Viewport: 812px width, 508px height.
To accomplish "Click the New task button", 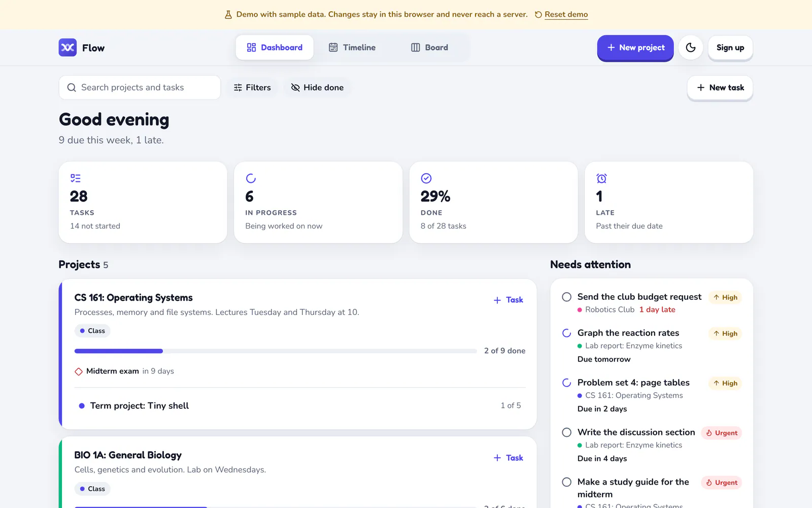I will click(x=720, y=88).
